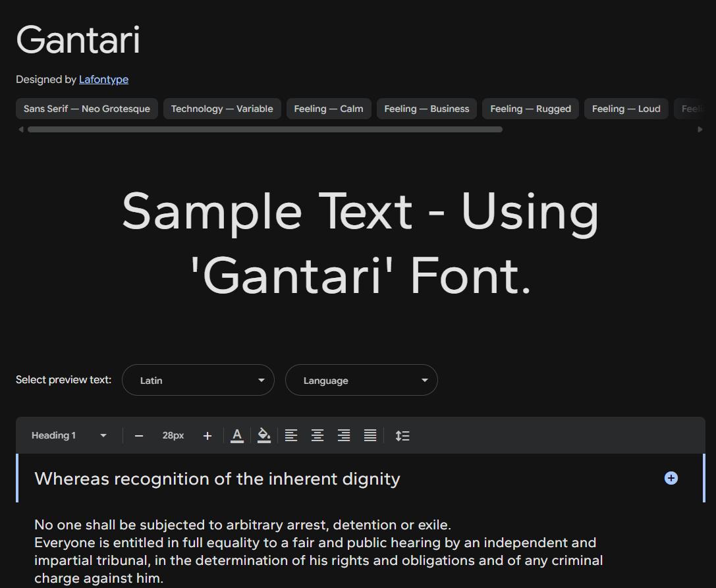Click the blue add circle icon
The width and height of the screenshot is (716, 588).
coord(671,478)
